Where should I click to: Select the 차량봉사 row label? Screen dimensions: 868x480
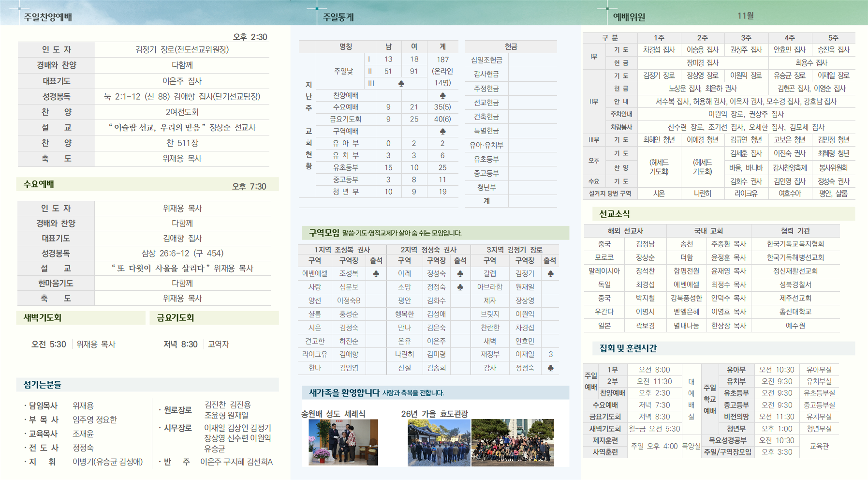tap(621, 127)
